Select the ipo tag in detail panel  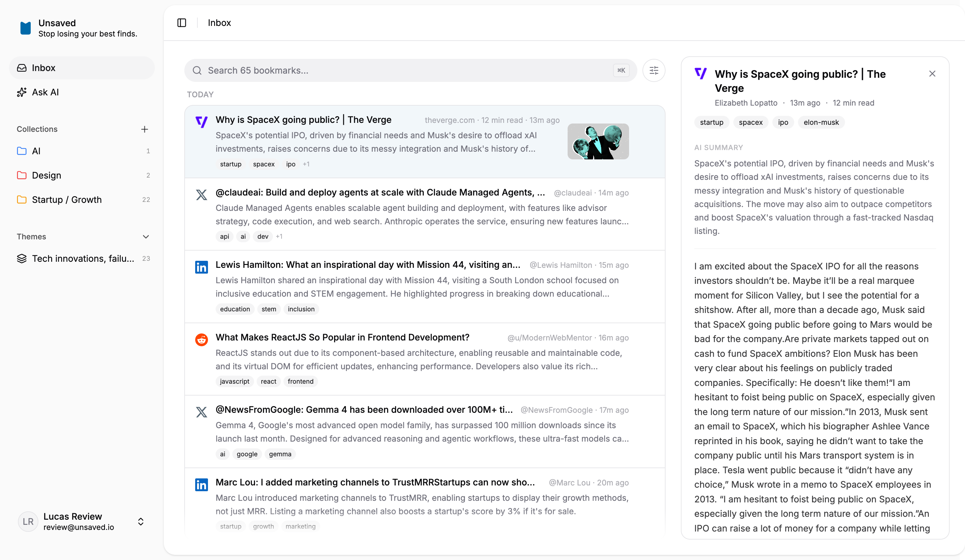click(783, 122)
